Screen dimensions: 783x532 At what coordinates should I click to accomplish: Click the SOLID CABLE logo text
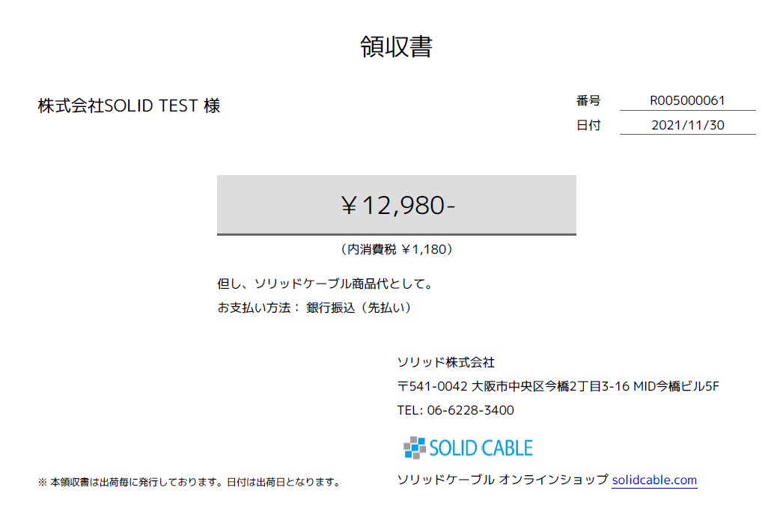(x=481, y=448)
